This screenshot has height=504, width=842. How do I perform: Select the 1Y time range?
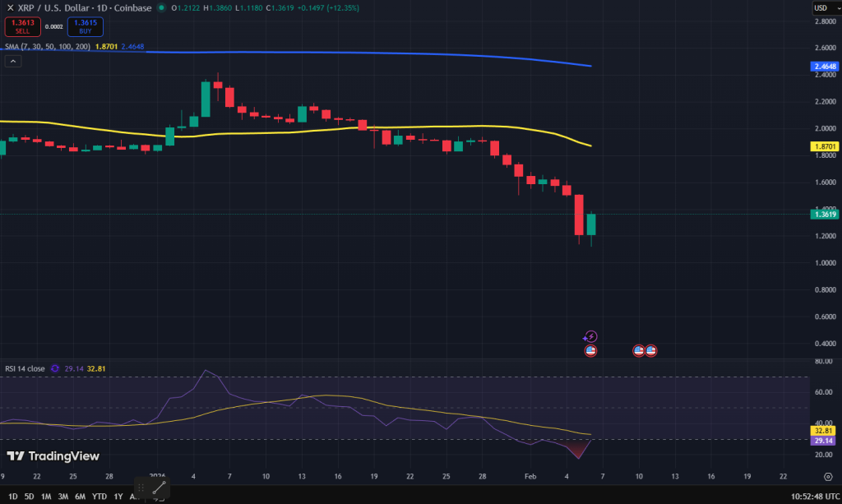pyautogui.click(x=118, y=497)
